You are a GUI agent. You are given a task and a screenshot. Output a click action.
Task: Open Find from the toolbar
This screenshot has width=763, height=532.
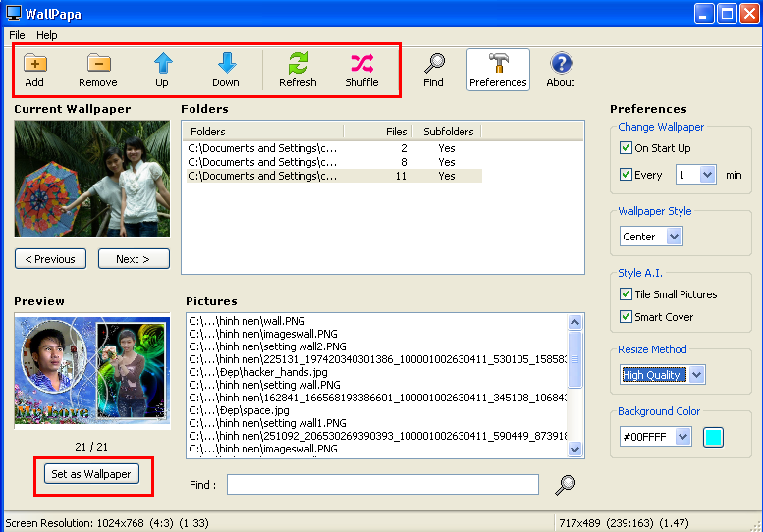coord(434,70)
